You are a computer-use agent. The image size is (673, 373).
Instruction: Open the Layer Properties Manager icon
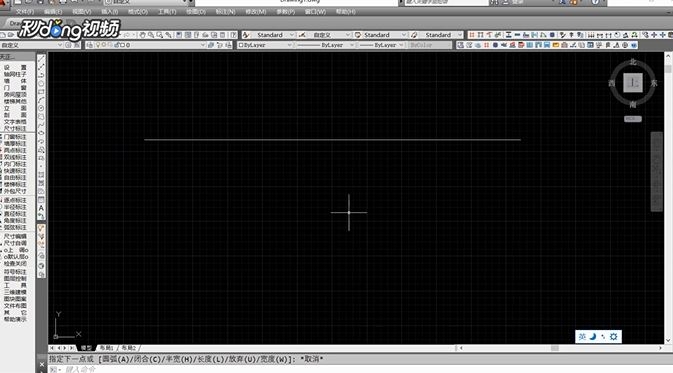90,45
